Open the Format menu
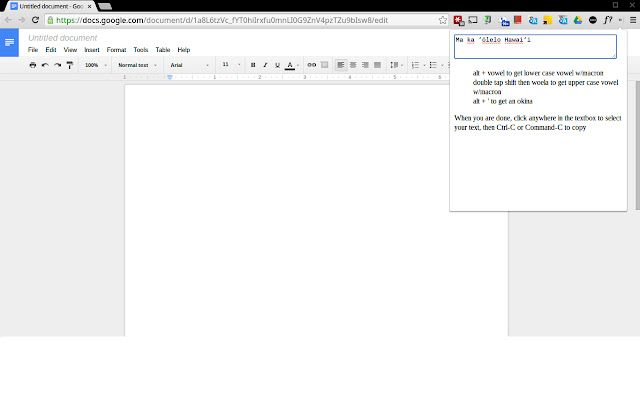 [x=116, y=49]
